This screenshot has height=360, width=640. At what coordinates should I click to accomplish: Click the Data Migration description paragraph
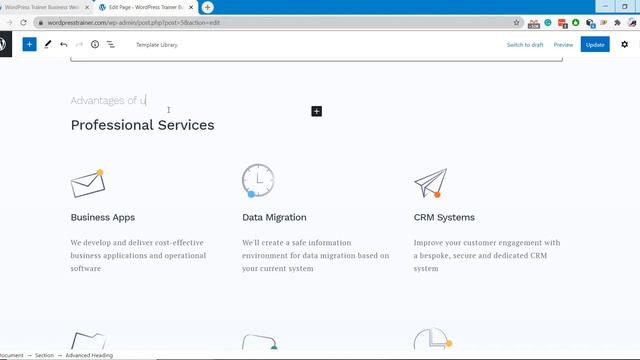pos(316,256)
